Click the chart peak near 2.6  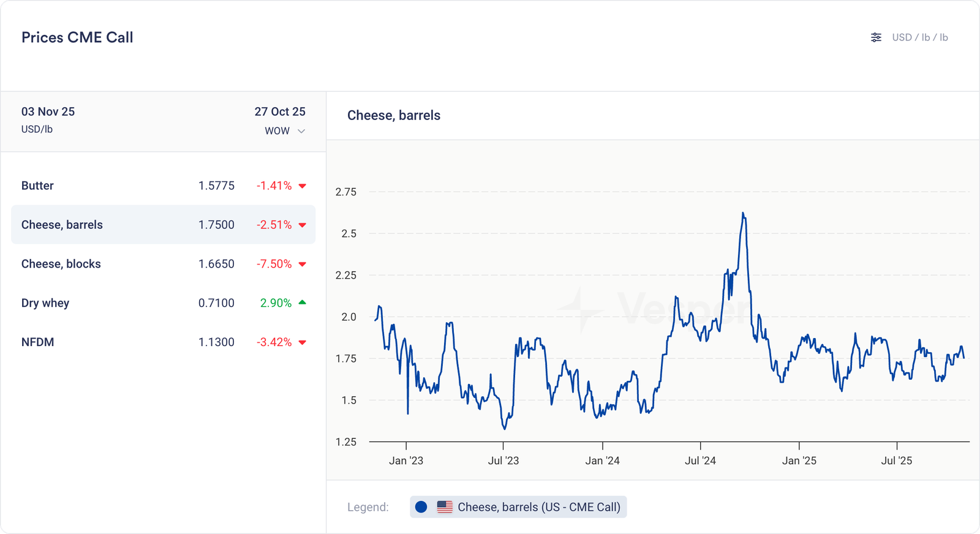tap(743, 214)
